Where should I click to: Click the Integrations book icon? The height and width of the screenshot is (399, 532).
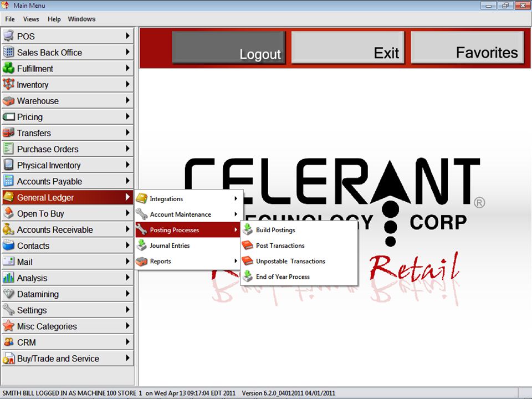pos(141,198)
